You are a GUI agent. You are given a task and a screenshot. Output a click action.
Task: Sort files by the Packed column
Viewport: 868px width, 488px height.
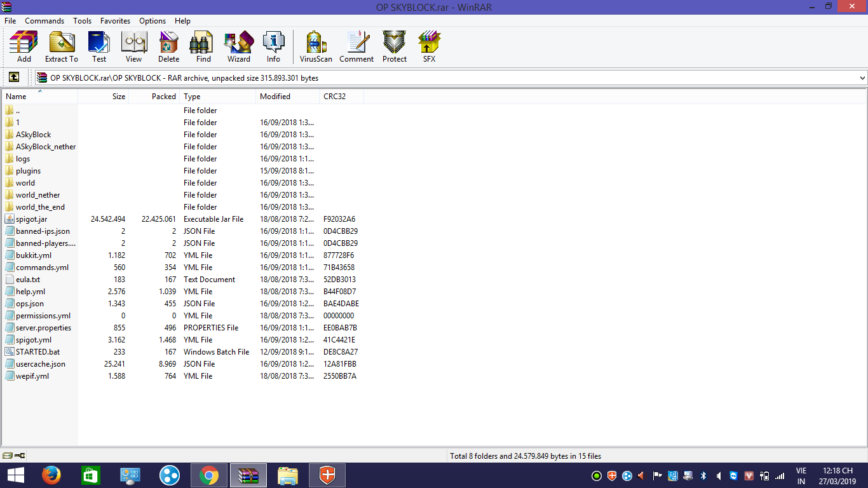click(x=154, y=97)
